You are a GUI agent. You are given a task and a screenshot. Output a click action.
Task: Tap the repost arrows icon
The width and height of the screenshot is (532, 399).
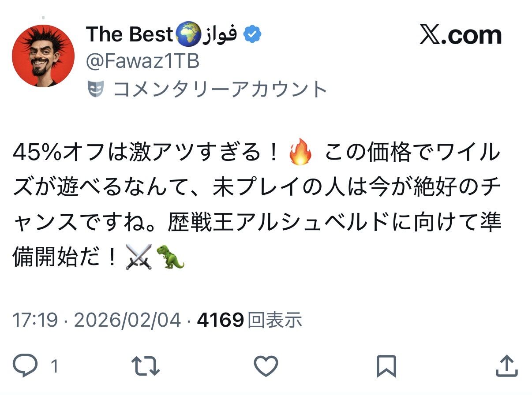[x=146, y=366]
